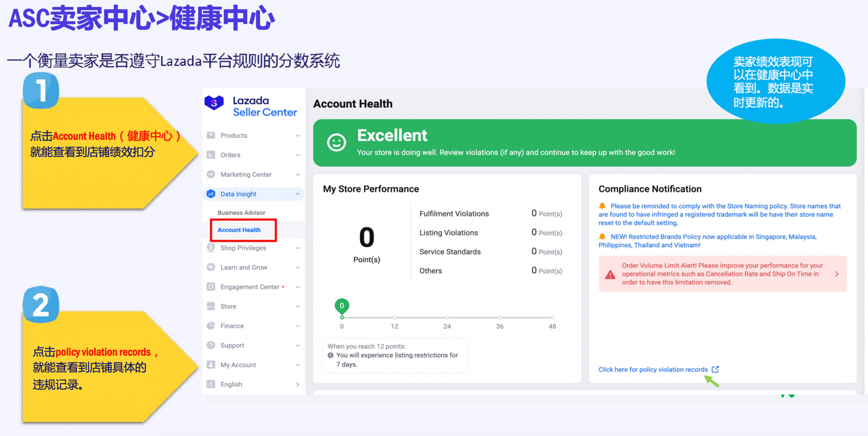Click the external-link icon after policy violation records

(x=715, y=369)
